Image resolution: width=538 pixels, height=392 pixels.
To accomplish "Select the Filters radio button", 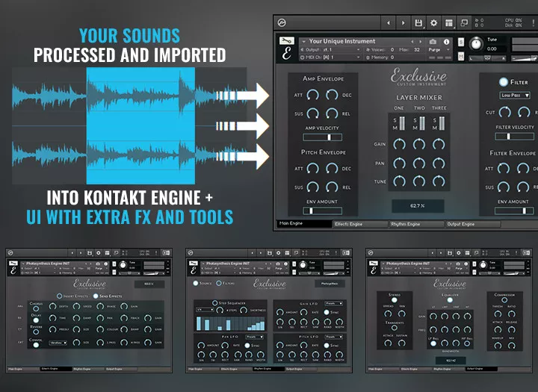I will (219, 283).
